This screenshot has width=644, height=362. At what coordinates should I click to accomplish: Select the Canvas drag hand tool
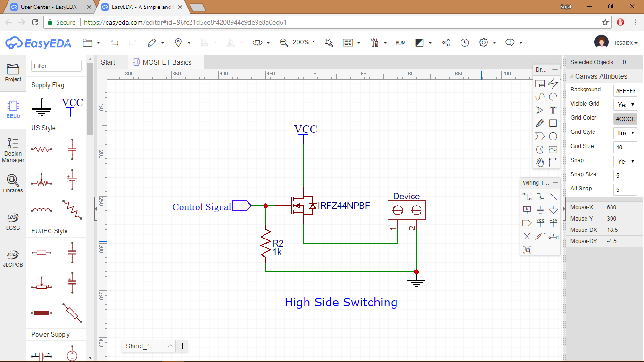[540, 163]
